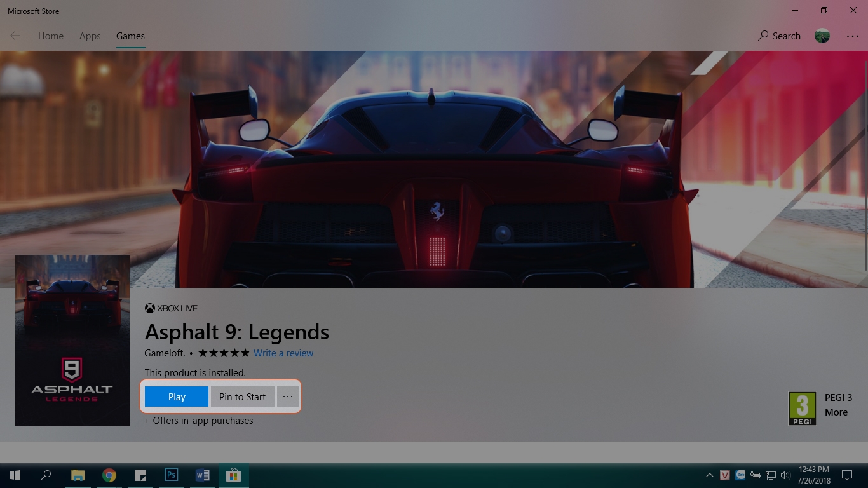The height and width of the screenshot is (488, 868).
Task: Go back using the back arrow
Action: coord(15,36)
